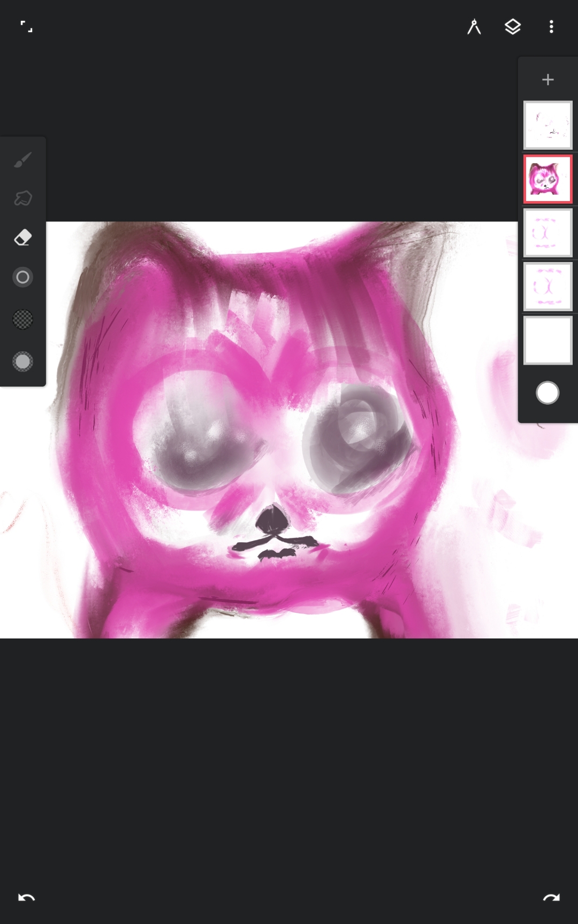Select the fourth layer with pink pattern
This screenshot has width=578, height=924.
pyautogui.click(x=547, y=287)
